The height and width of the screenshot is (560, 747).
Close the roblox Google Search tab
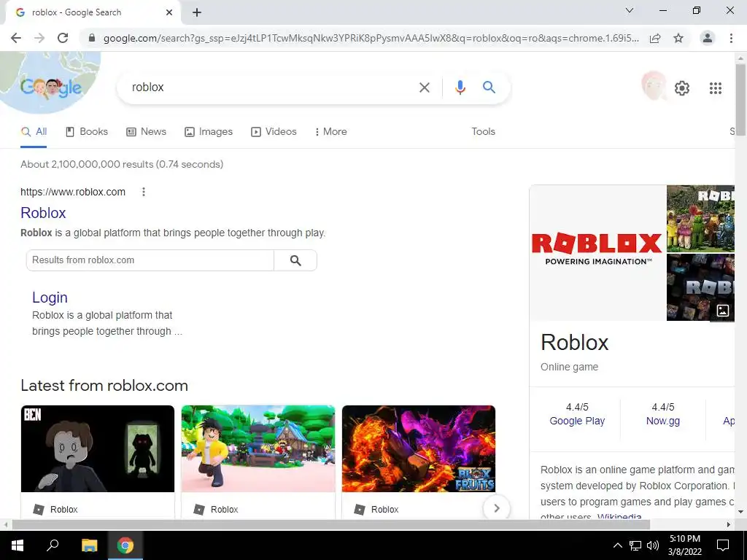click(169, 12)
